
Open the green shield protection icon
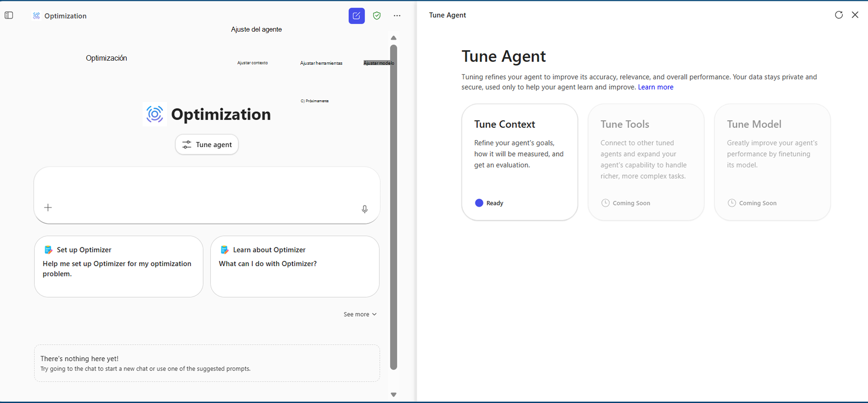click(377, 16)
